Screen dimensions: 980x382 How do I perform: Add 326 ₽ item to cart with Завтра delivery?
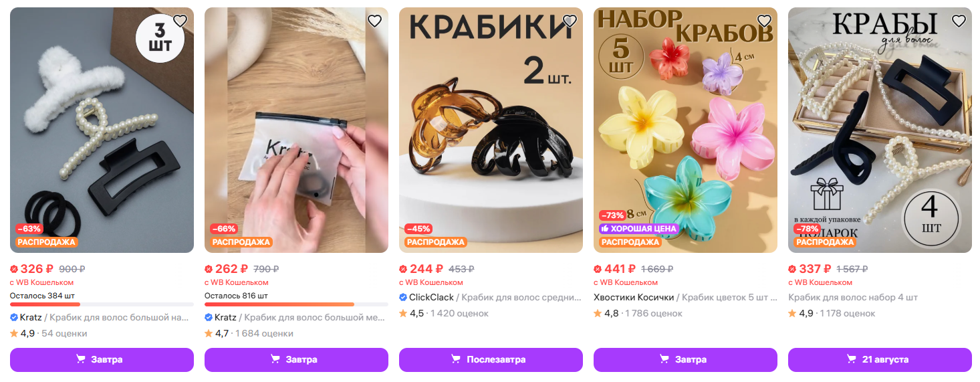(x=102, y=359)
